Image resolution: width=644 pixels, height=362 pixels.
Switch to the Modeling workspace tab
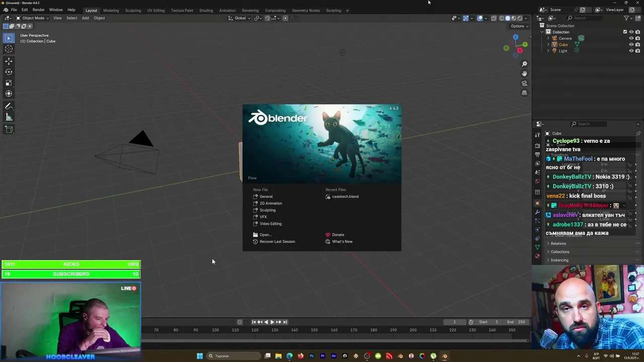(x=111, y=10)
